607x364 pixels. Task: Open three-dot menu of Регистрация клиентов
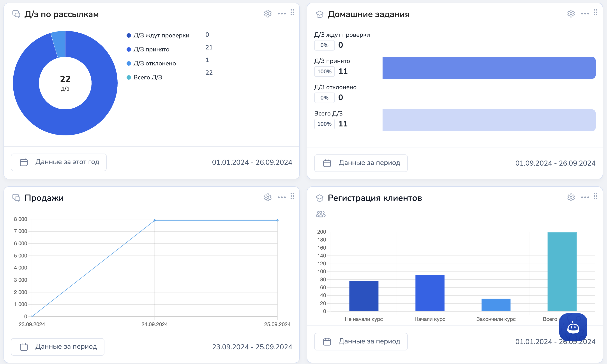click(x=585, y=197)
